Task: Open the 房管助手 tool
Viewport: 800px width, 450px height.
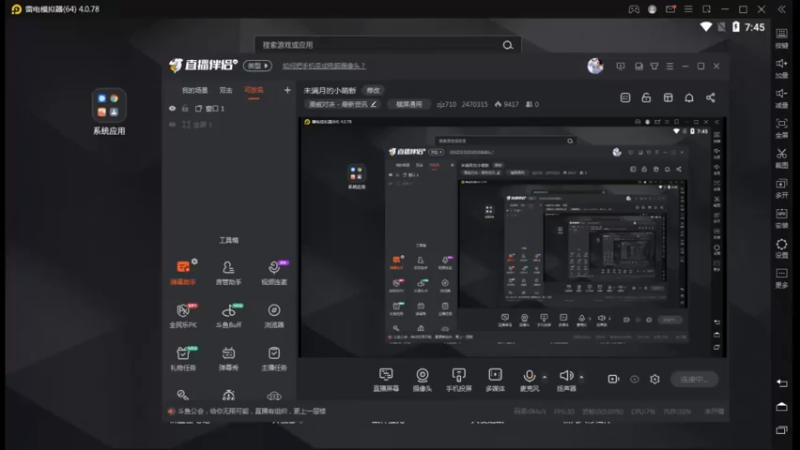Action: point(228,272)
